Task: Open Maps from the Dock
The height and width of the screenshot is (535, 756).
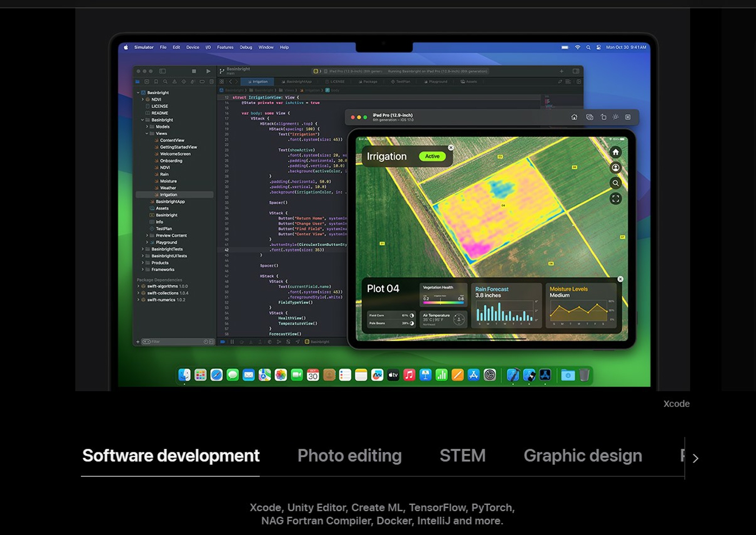Action: [x=265, y=374]
